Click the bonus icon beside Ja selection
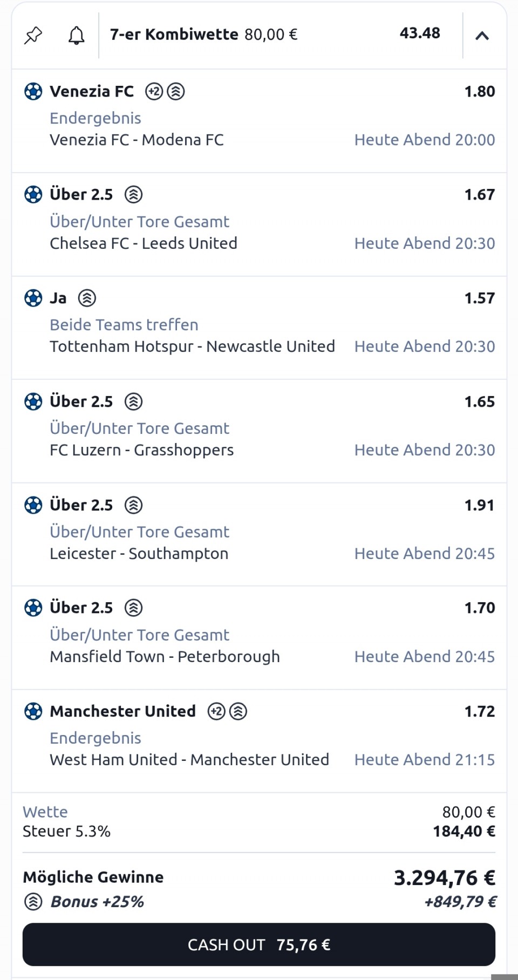The image size is (518, 980). [87, 298]
